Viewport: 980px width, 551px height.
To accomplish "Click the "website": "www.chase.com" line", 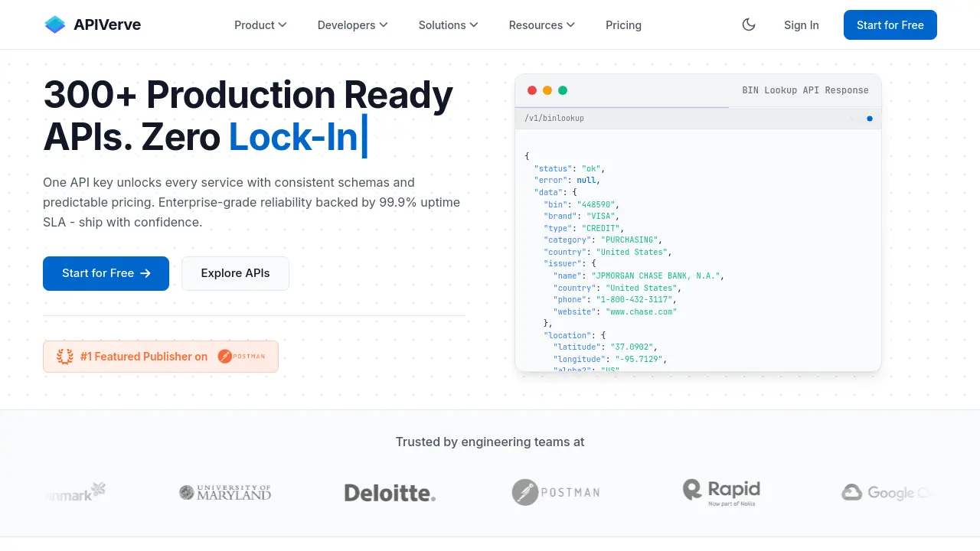I will coord(615,311).
